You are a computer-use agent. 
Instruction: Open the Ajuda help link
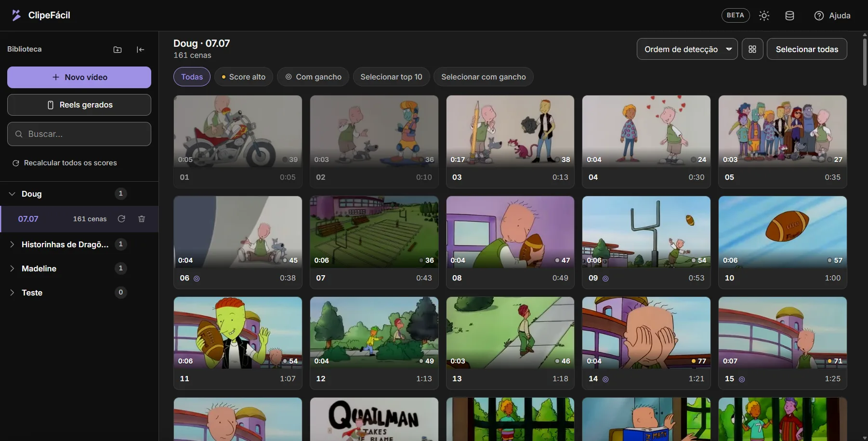point(832,15)
